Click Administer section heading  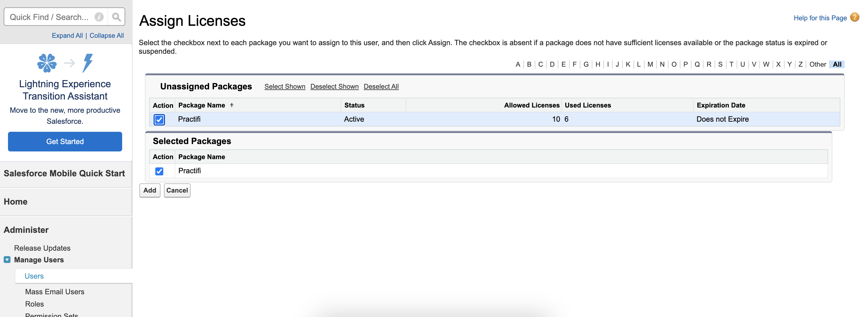click(x=26, y=230)
